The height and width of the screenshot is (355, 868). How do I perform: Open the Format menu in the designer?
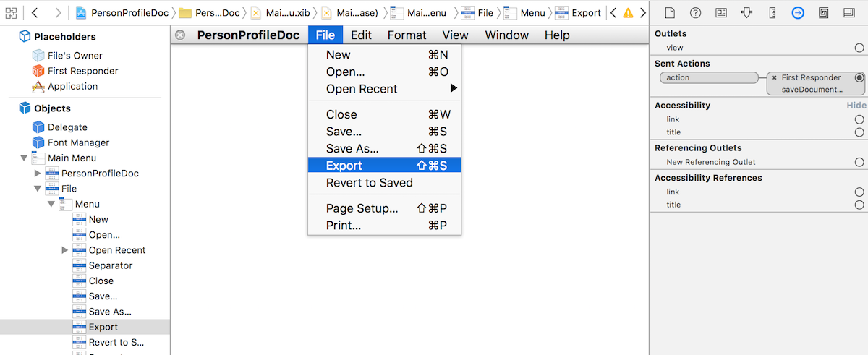pos(407,35)
